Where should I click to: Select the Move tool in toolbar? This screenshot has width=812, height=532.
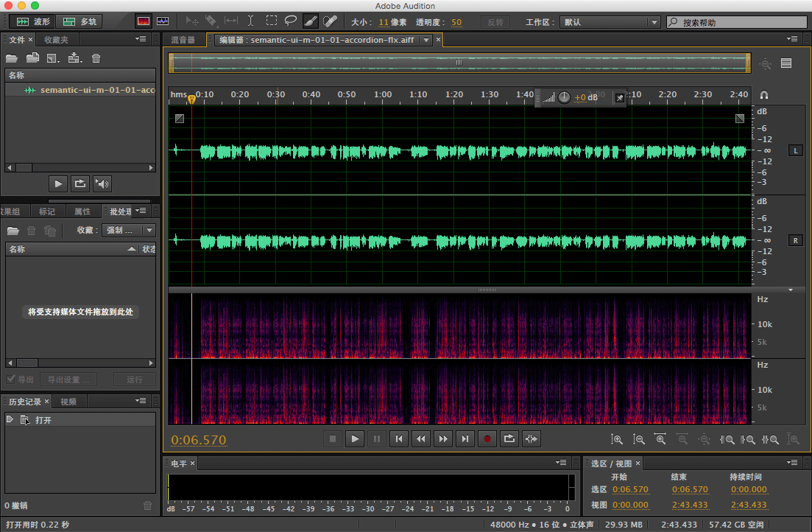pos(192,21)
